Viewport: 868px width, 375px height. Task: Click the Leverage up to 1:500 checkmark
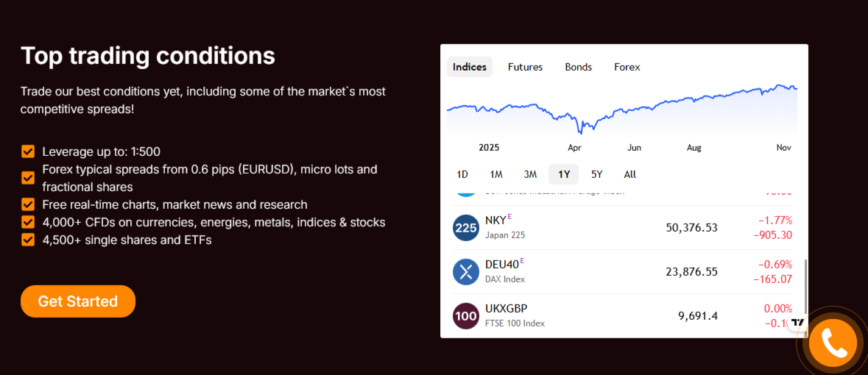point(28,152)
